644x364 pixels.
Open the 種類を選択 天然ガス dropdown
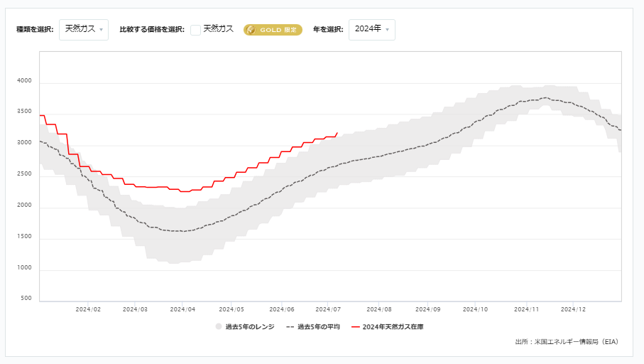click(84, 30)
